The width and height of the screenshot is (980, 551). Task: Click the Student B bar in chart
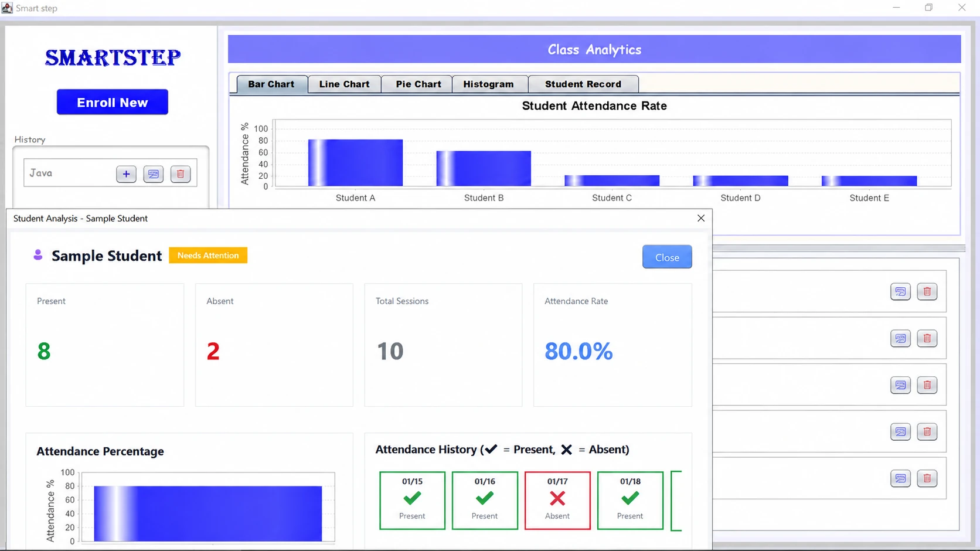[484, 169]
